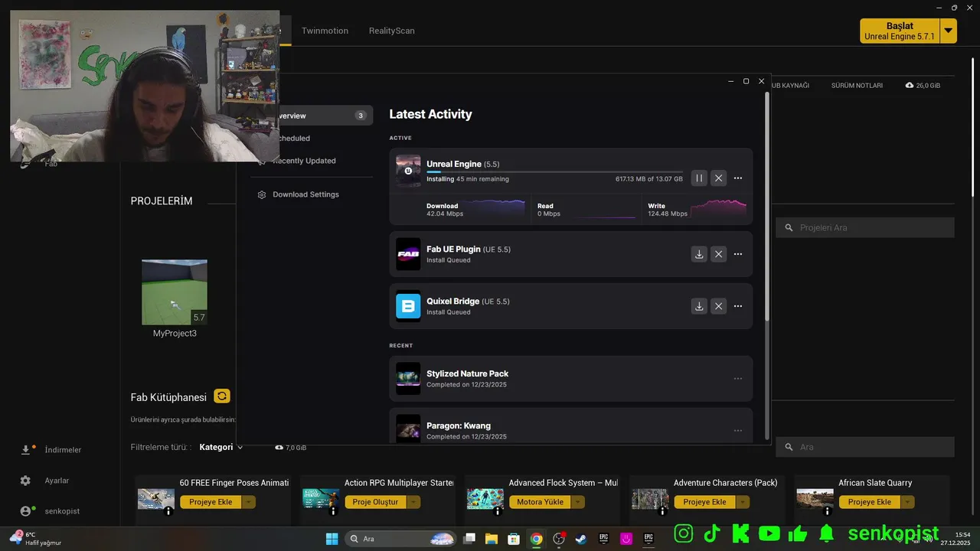Click the Quixel Bridge logo tile

click(408, 306)
